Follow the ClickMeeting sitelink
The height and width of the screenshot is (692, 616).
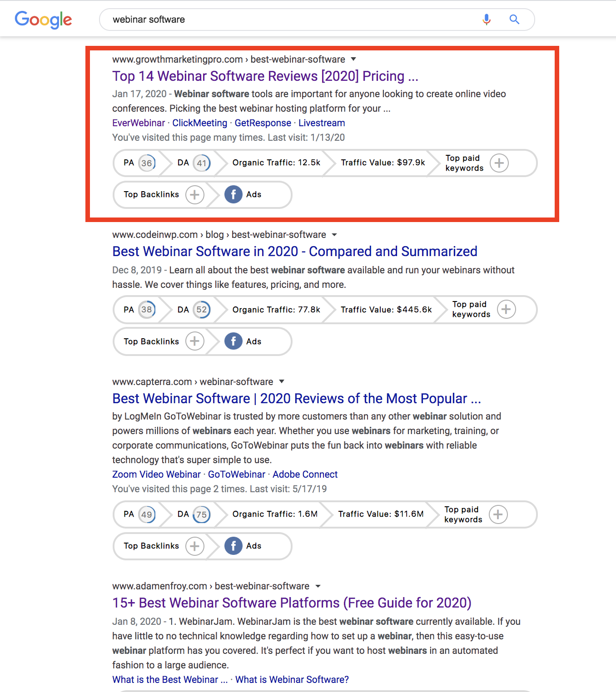tap(200, 123)
